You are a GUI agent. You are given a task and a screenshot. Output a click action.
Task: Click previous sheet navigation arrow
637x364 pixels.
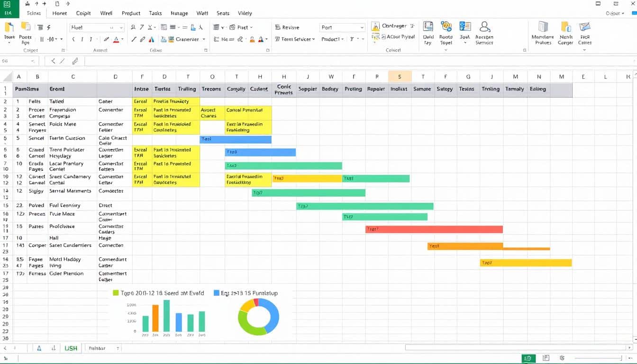6,348
